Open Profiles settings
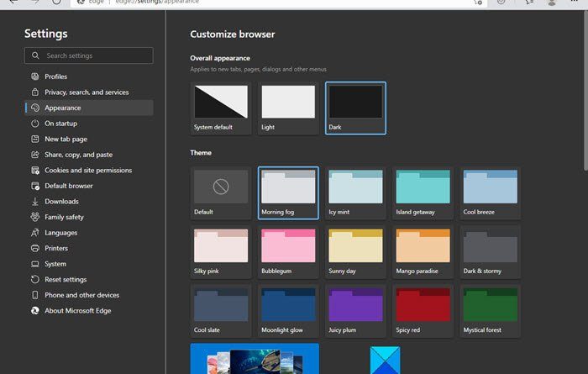The height and width of the screenshot is (374, 588). pyautogui.click(x=89, y=76)
